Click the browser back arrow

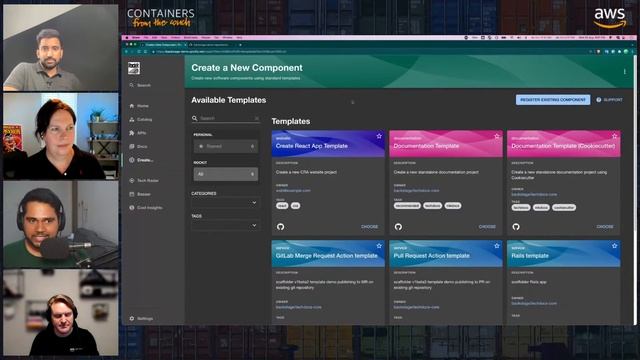[126, 52]
